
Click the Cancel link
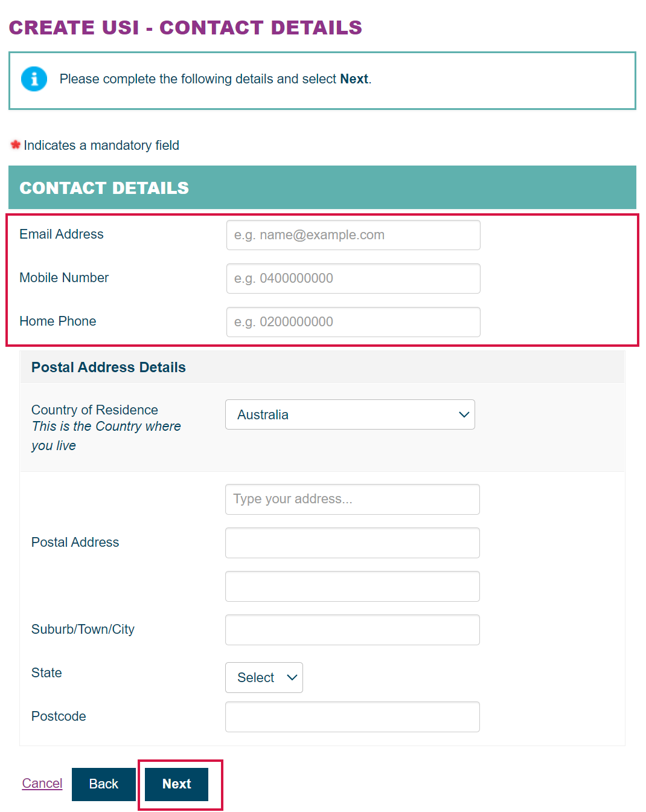pos(42,784)
